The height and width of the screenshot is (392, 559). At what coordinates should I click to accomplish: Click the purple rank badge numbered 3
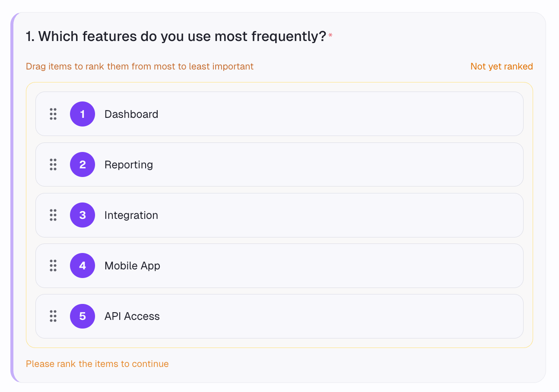[82, 215]
